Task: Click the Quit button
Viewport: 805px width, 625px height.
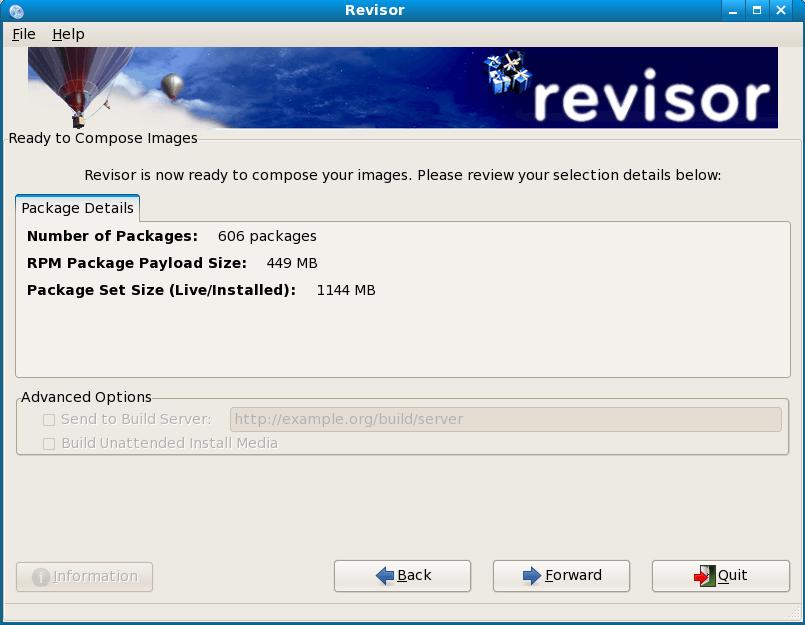Action: [720, 576]
